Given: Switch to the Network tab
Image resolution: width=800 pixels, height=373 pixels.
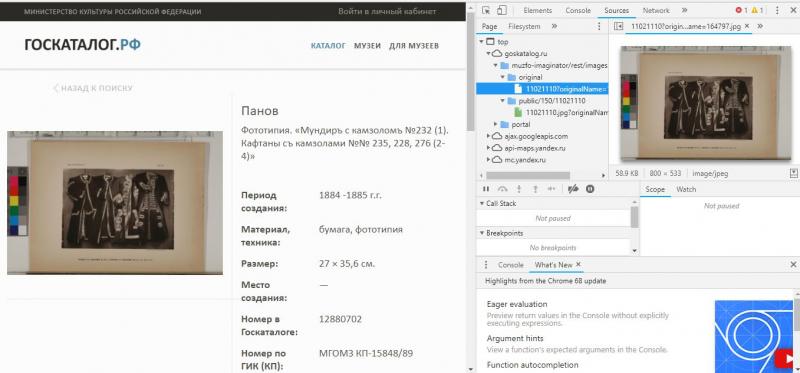Looking at the screenshot, I should [x=656, y=10].
